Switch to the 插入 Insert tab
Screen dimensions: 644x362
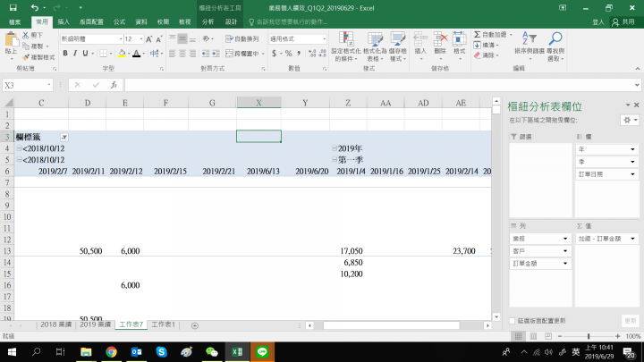[x=64, y=21]
